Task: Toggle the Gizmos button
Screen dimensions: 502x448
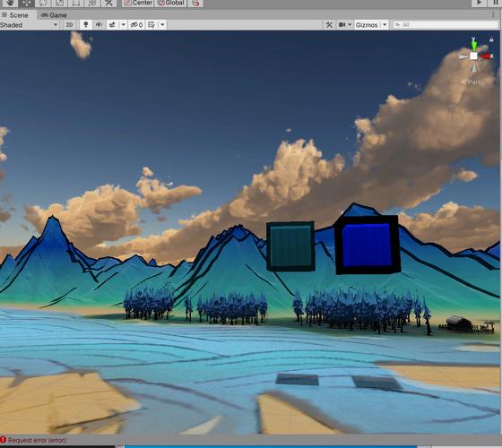Action: pyautogui.click(x=367, y=25)
